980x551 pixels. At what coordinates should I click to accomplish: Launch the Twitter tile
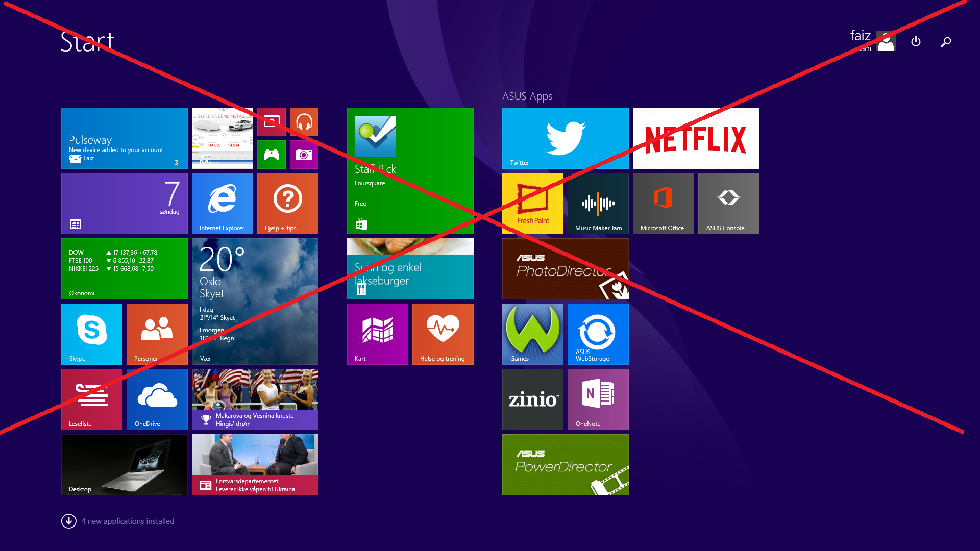pos(566,138)
